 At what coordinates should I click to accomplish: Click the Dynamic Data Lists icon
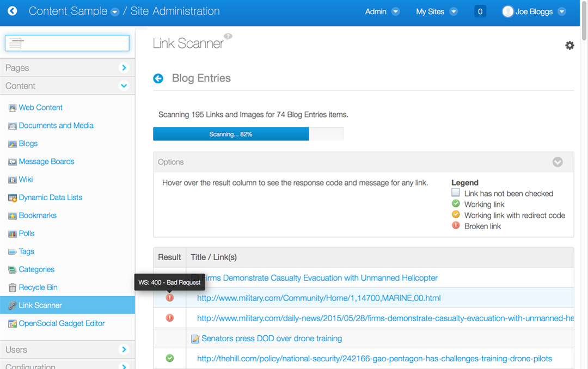tap(13, 198)
